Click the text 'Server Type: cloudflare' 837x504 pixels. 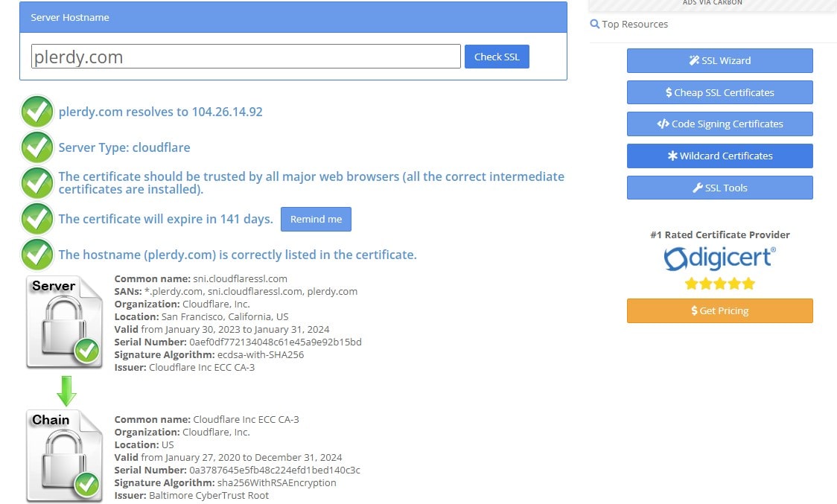[x=124, y=147]
